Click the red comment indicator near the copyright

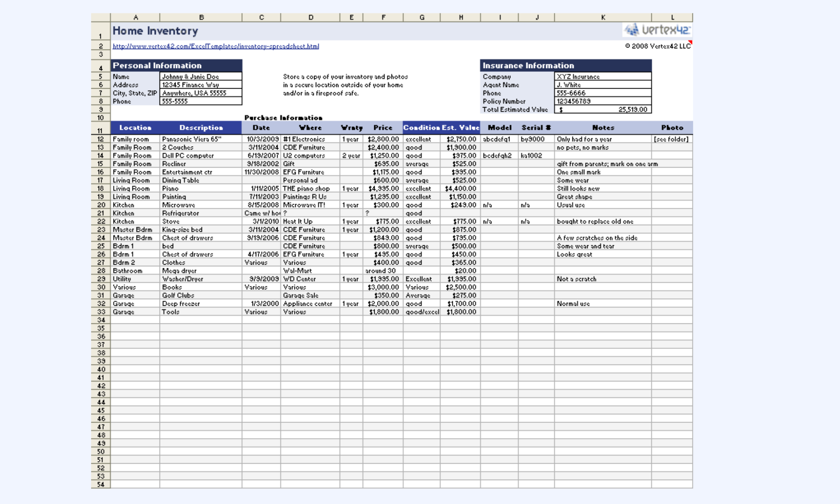click(690, 42)
